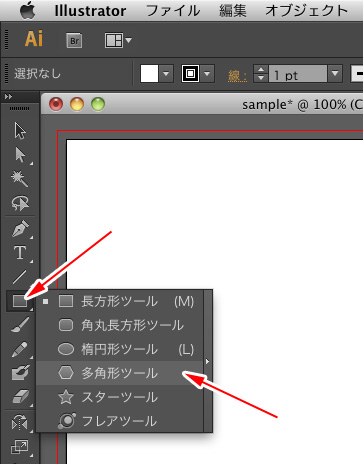Image resolution: width=363 pixels, height=464 pixels.
Task: Click the 選択なし selection status label
Action: (x=38, y=74)
